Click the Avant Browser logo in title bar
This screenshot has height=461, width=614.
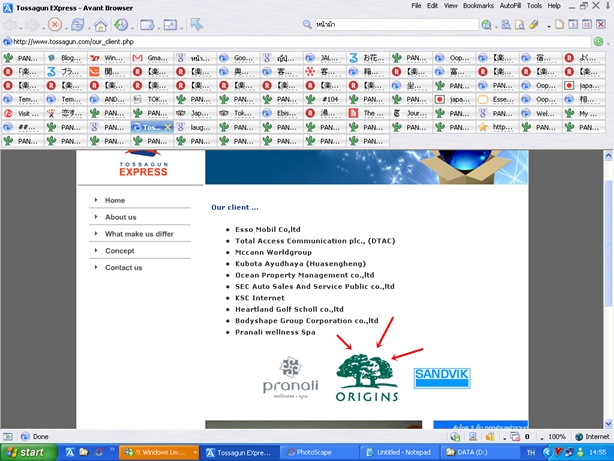click(8, 8)
